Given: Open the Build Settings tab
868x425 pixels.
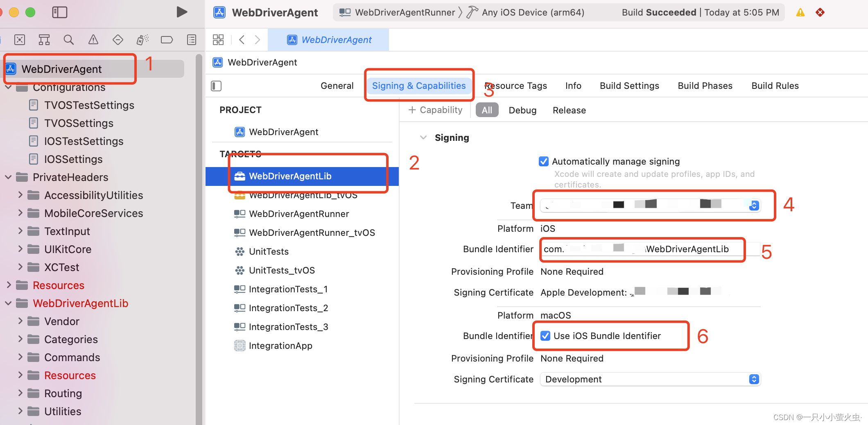Looking at the screenshot, I should pos(629,86).
